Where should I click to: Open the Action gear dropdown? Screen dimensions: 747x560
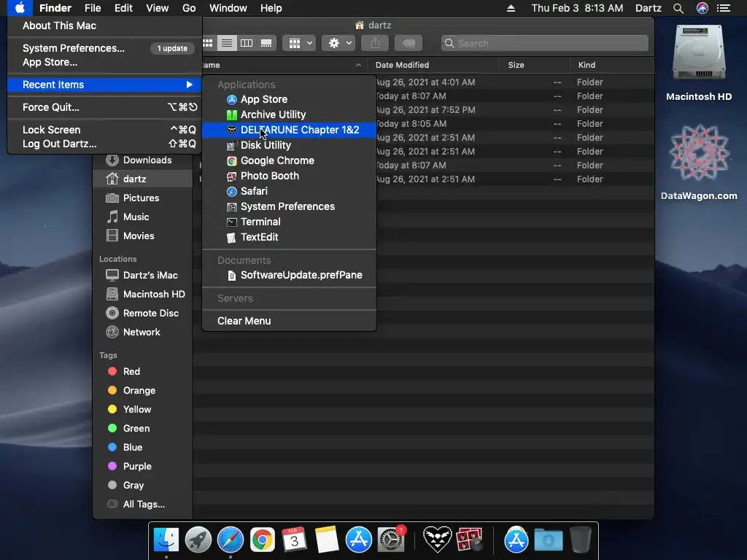coord(338,43)
